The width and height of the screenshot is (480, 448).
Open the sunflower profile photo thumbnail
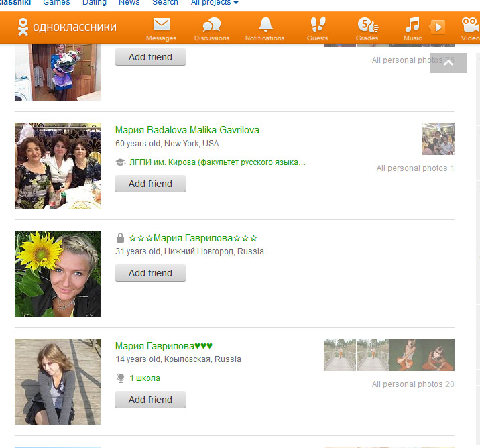(x=58, y=274)
